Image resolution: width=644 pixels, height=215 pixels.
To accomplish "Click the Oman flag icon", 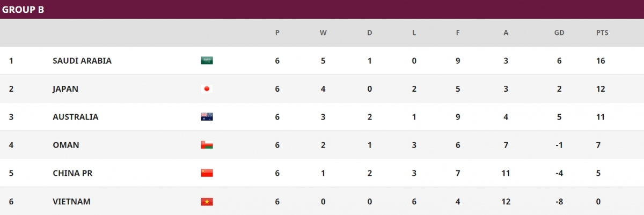I will (x=207, y=145).
